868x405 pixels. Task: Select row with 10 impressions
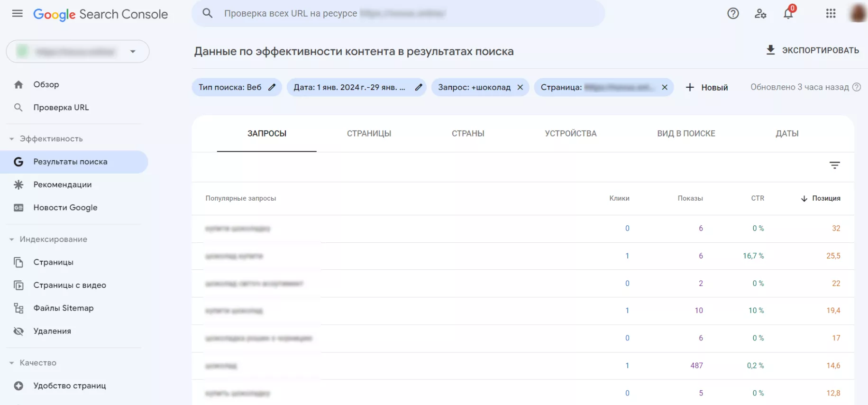click(523, 311)
